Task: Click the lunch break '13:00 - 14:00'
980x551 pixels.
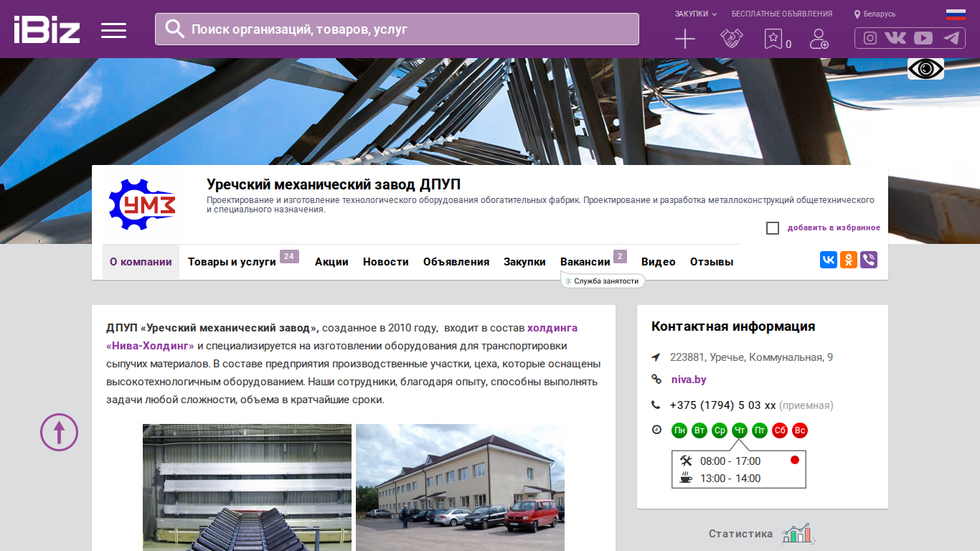Action: [x=730, y=479]
